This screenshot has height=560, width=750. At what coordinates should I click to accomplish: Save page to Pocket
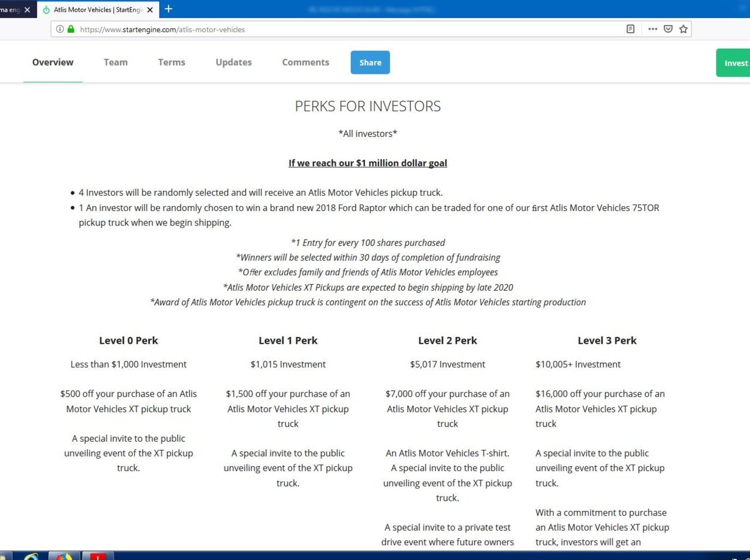[x=668, y=29]
